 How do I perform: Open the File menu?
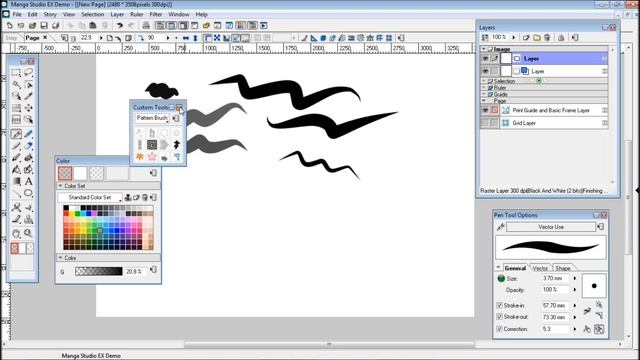coord(17,14)
